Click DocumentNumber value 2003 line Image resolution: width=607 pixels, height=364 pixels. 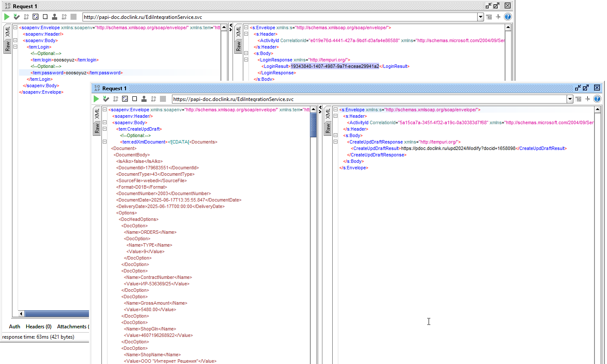pyautogui.click(x=163, y=193)
